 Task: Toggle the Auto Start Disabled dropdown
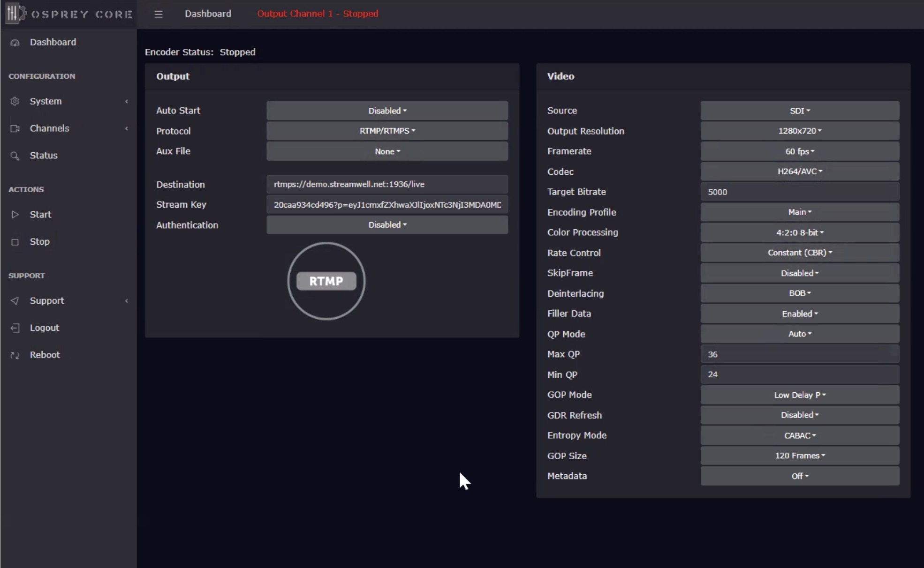click(387, 111)
